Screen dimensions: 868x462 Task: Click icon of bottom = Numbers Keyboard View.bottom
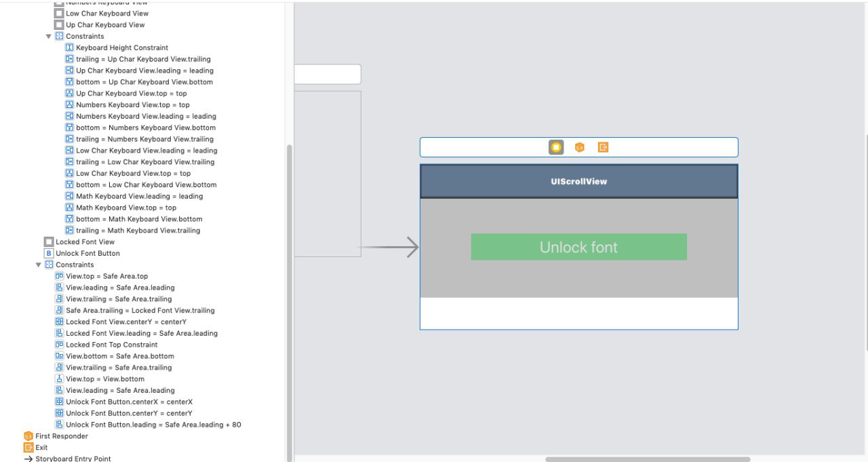click(70, 128)
